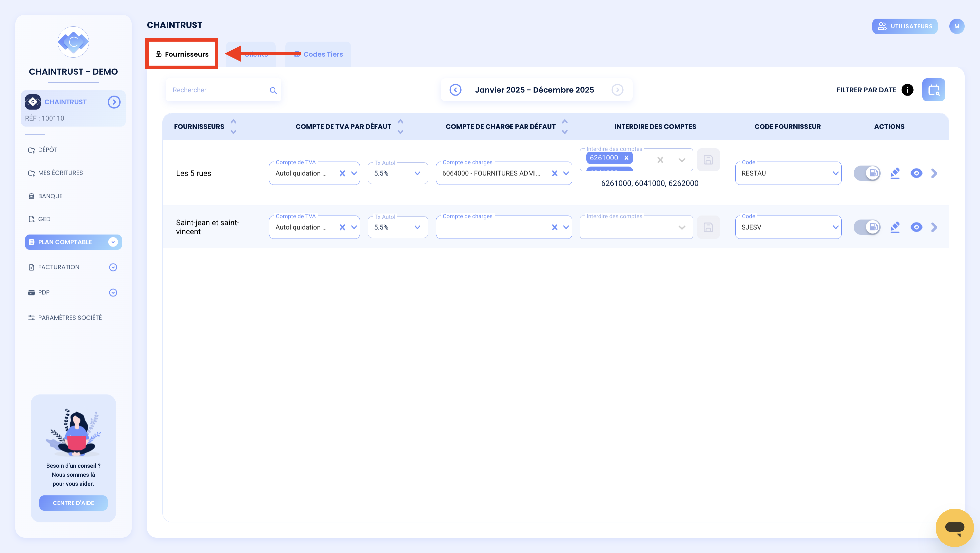This screenshot has width=980, height=553.
Task: Open the M user avatar
Action: [956, 26]
